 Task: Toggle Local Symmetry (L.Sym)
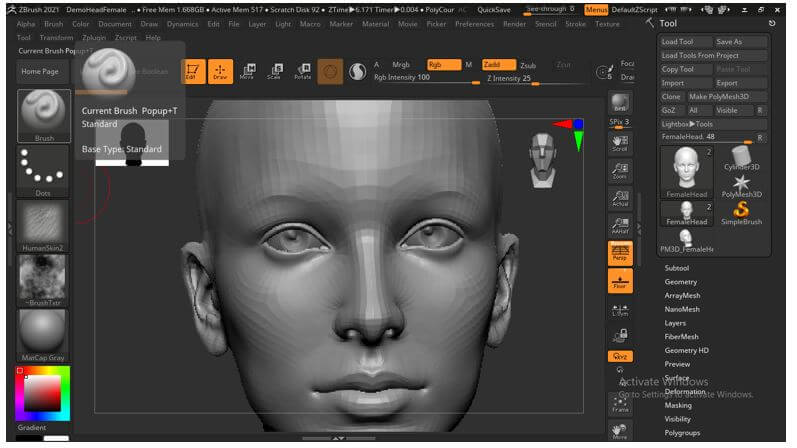(620, 310)
